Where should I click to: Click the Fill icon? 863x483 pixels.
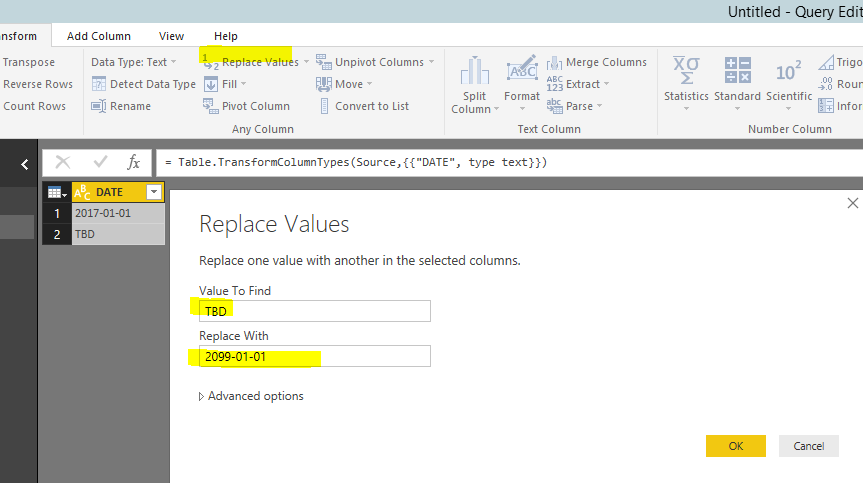(x=211, y=84)
